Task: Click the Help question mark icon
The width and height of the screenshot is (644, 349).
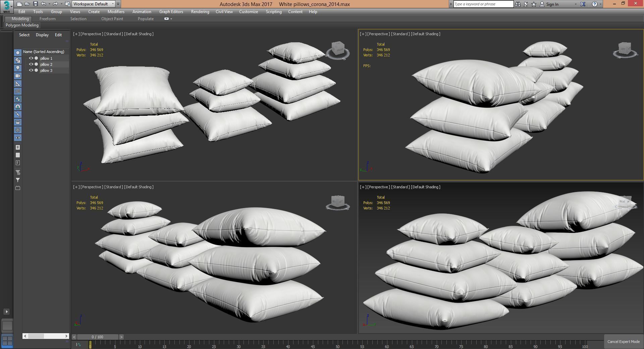Action: pyautogui.click(x=595, y=4)
